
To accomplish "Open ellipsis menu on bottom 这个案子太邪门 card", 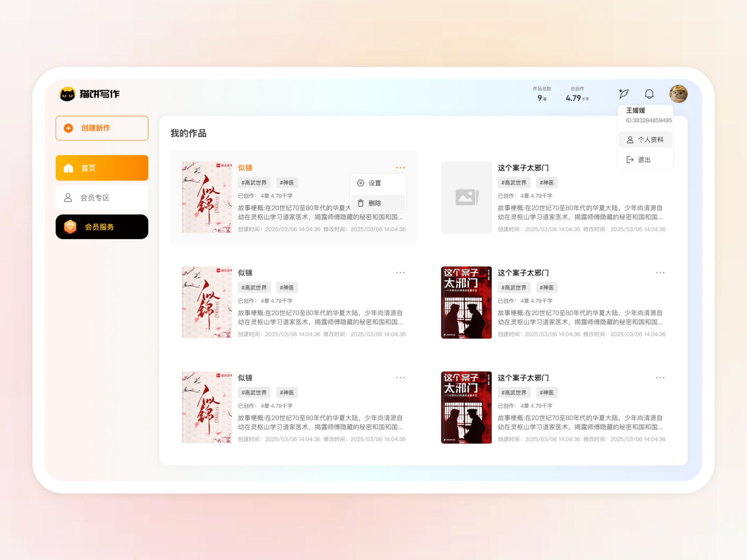I will [660, 378].
